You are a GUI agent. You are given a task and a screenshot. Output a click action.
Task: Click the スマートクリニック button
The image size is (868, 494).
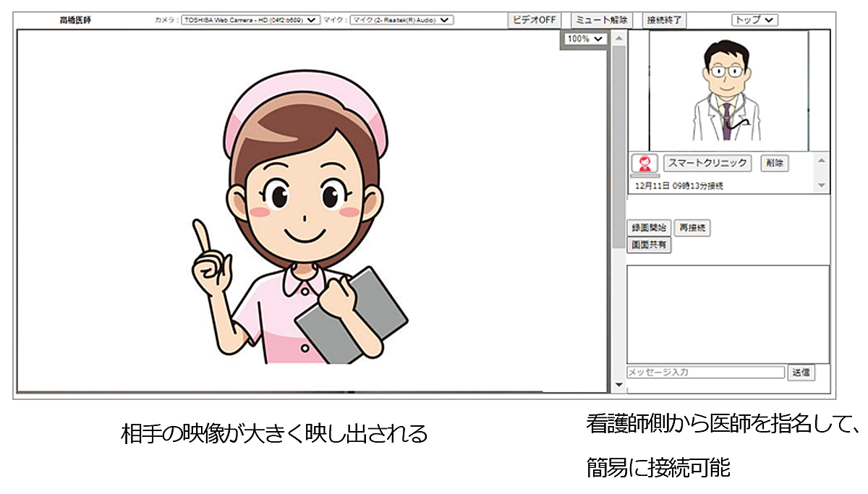coord(707,163)
